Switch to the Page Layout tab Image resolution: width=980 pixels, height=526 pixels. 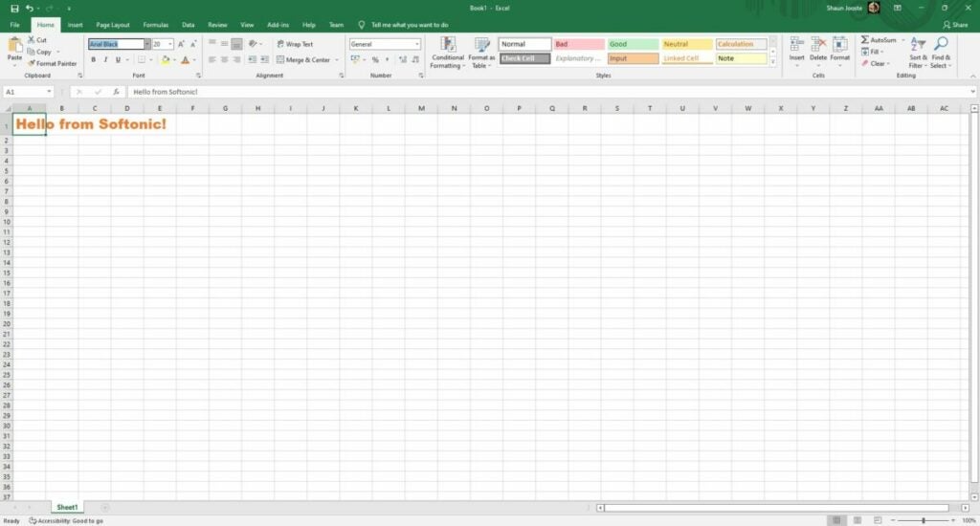click(113, 25)
